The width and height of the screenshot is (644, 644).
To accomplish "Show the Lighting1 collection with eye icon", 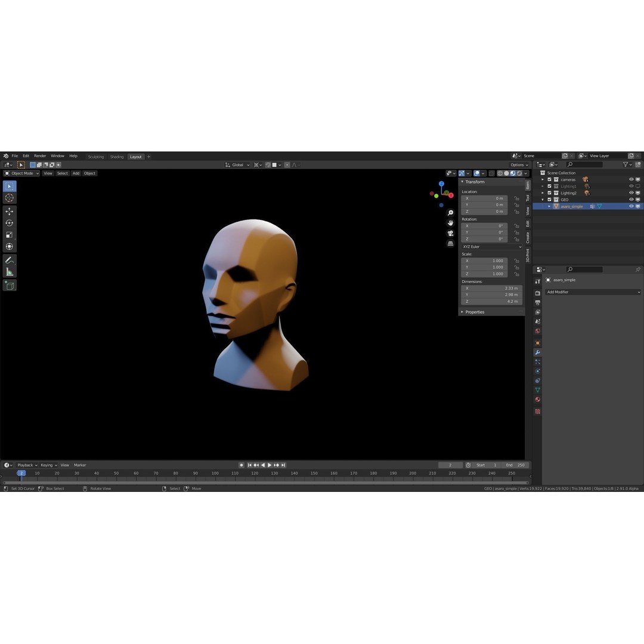I will 631,186.
